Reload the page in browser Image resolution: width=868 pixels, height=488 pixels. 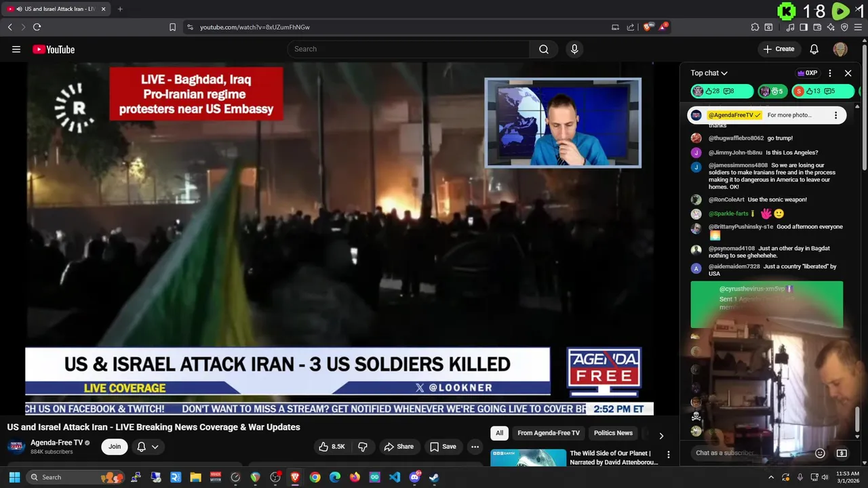[37, 27]
